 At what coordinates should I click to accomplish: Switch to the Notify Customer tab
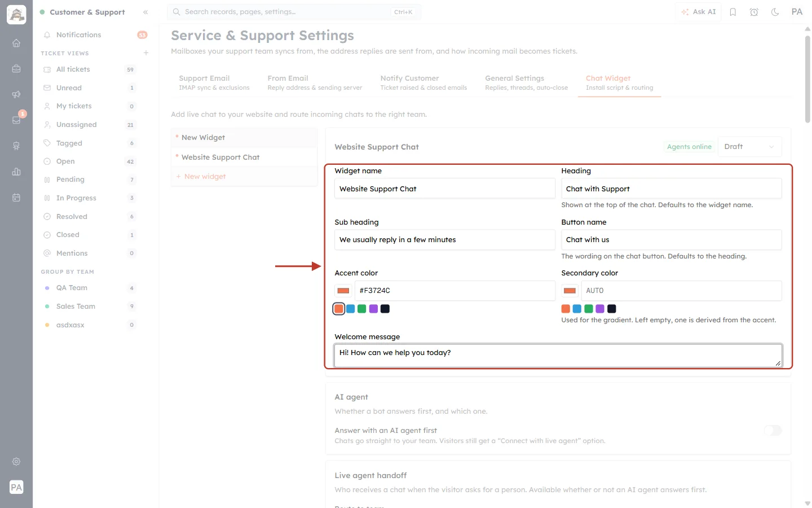point(423,82)
